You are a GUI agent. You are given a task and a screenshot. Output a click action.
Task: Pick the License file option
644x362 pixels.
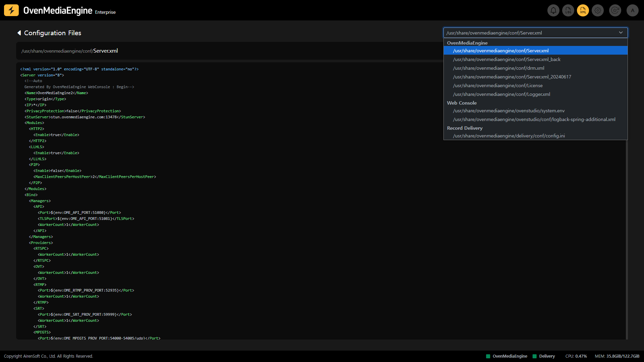coord(497,85)
